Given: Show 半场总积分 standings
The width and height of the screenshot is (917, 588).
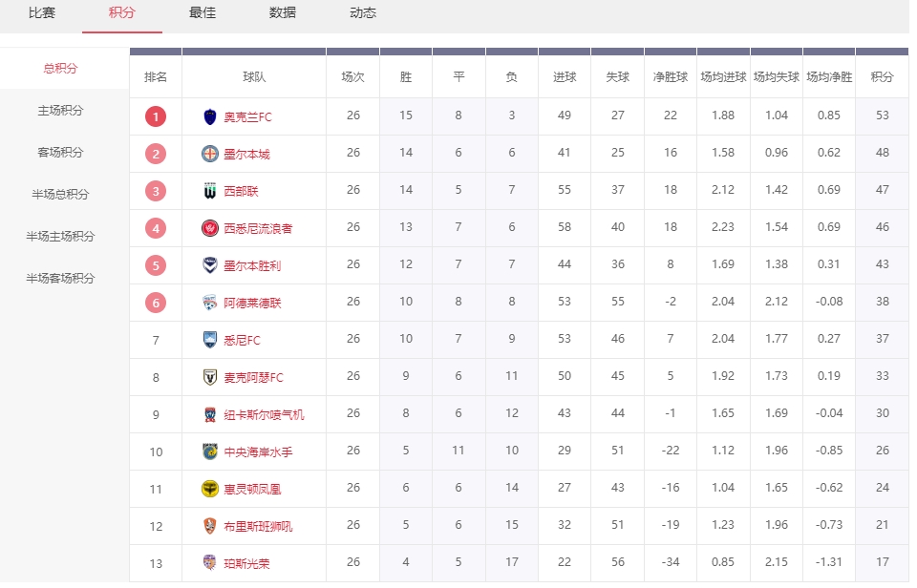Looking at the screenshot, I should click(x=60, y=195).
